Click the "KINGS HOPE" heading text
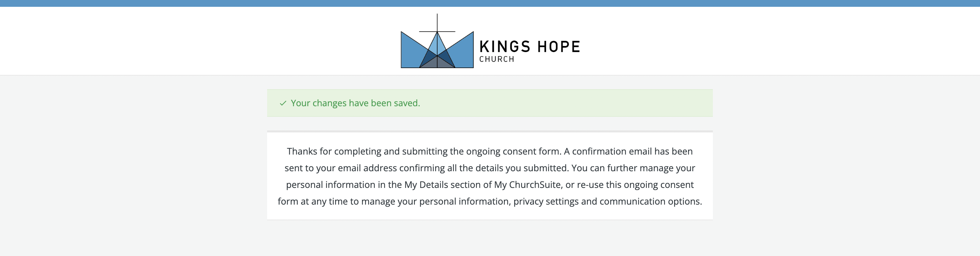The width and height of the screenshot is (980, 256). pyautogui.click(x=529, y=47)
